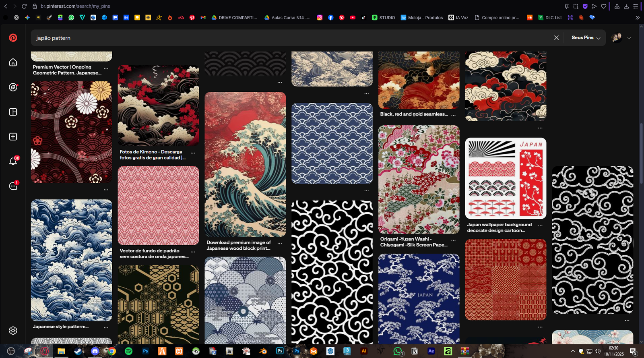Open Spotify from the taskbar
The width and height of the screenshot is (644, 358).
[128, 351]
